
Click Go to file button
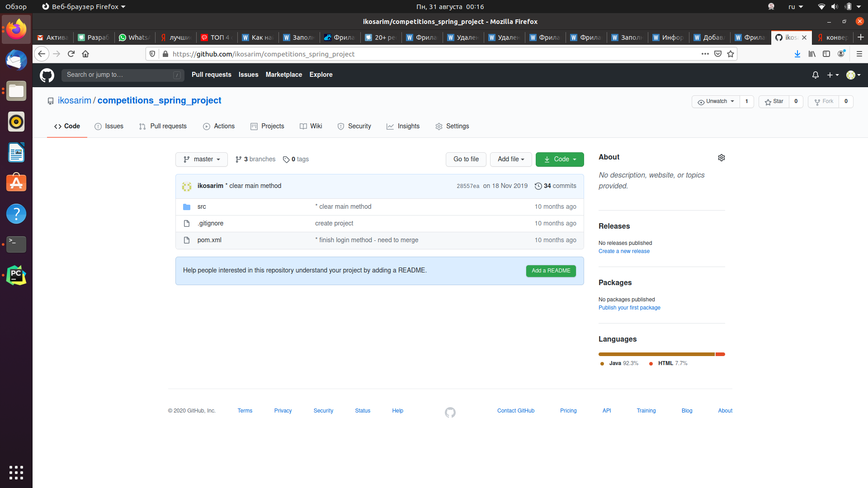click(x=466, y=159)
